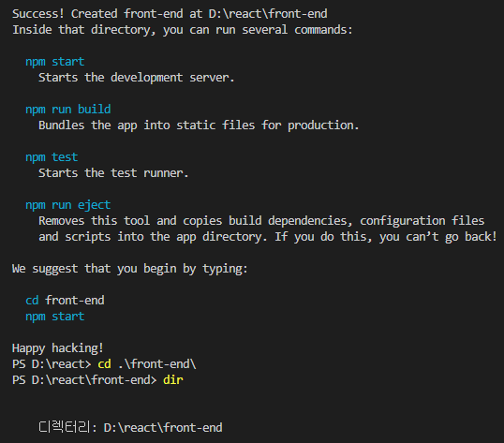Viewport: 504px width, 443px height.
Task: Click the 'Success! Created front-end' line
Action: pyautogui.click(x=170, y=14)
